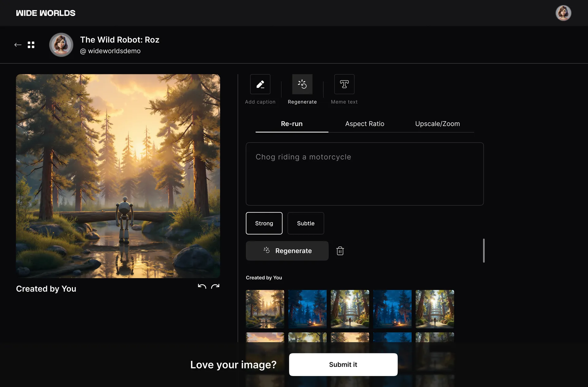Select the first sunset forest thumbnail
The height and width of the screenshot is (387, 588).
tap(265, 309)
